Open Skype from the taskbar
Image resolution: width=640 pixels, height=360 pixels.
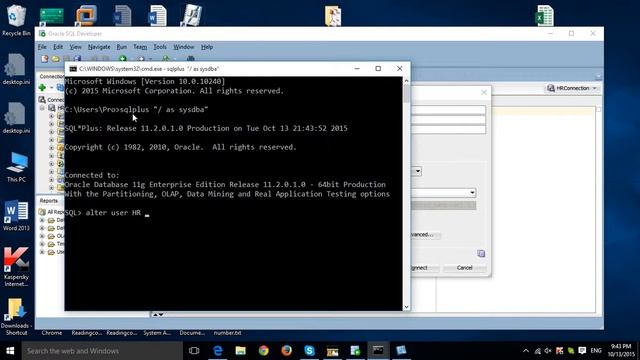tap(309, 351)
